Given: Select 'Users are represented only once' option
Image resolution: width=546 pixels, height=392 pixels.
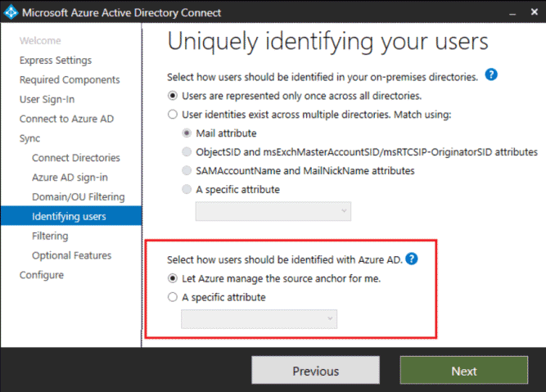Looking at the screenshot, I should pos(172,96).
